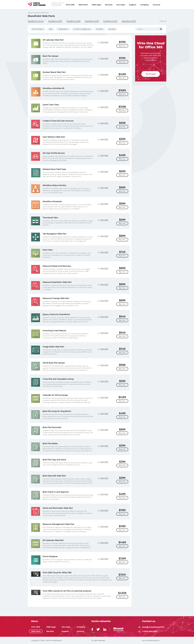Screen dimensions: 194x644
Task: Click the jQuery Charts for SharePoint icon
Action: click(x=36, y=318)
